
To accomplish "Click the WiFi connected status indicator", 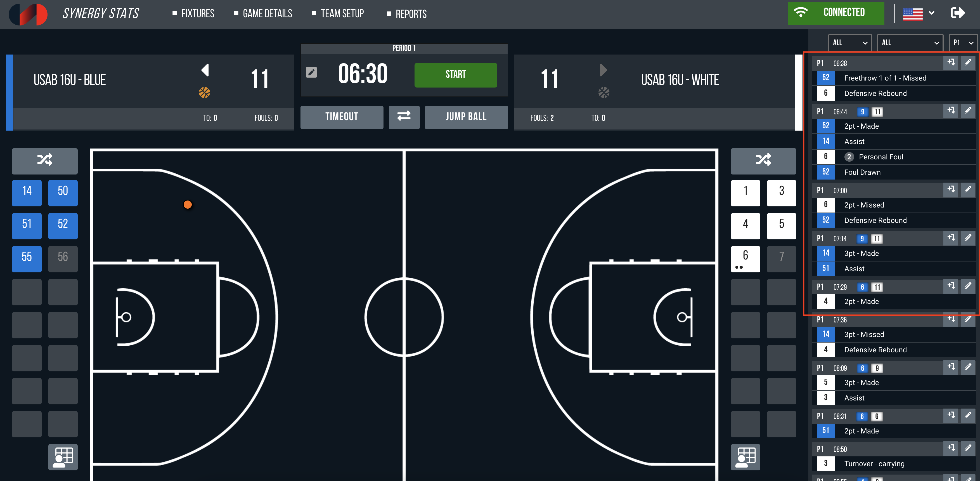I will [x=835, y=13].
